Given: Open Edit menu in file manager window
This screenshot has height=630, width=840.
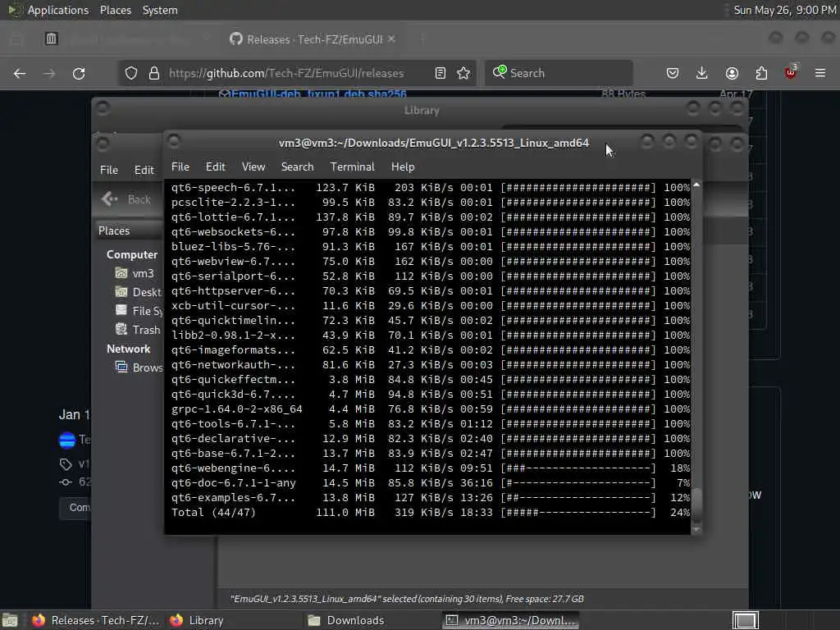Looking at the screenshot, I should click(x=144, y=170).
